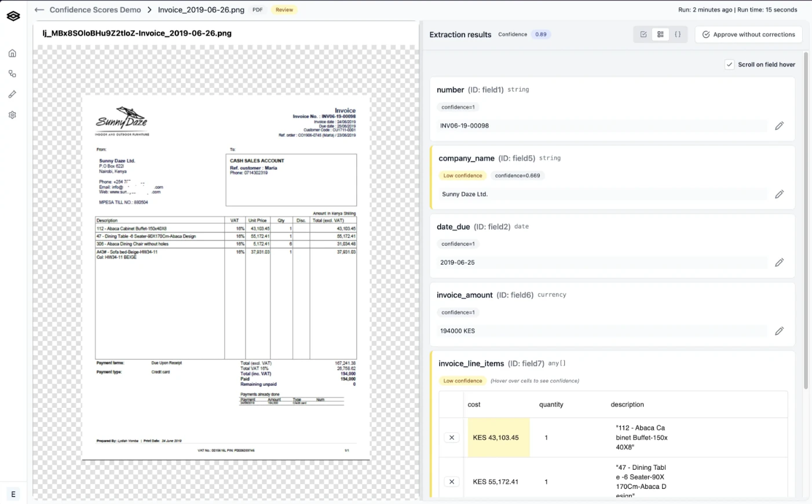Click the extraction results vertical scrollbar
The image size is (812, 504).
click(x=805, y=220)
